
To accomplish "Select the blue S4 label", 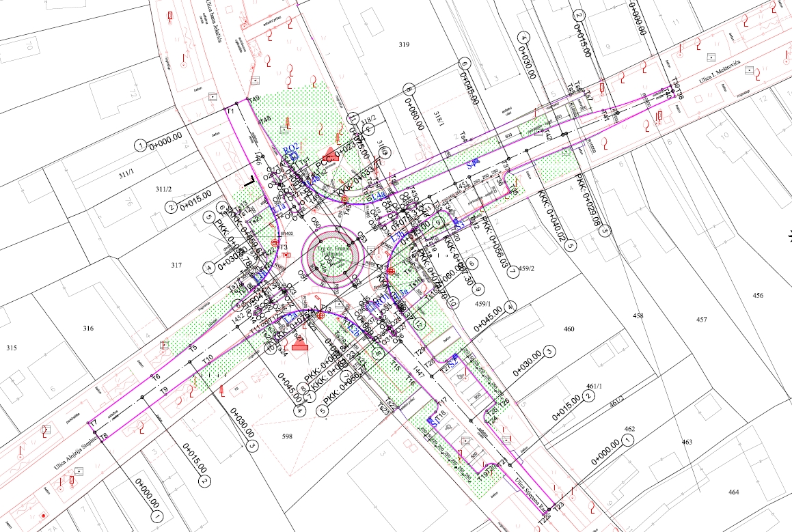I will pos(473,165).
